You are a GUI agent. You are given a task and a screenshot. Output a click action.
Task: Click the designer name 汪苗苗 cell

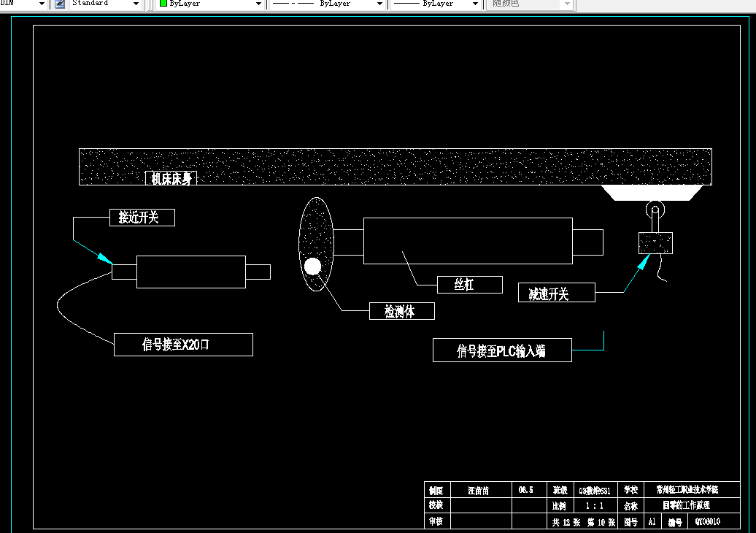click(481, 490)
